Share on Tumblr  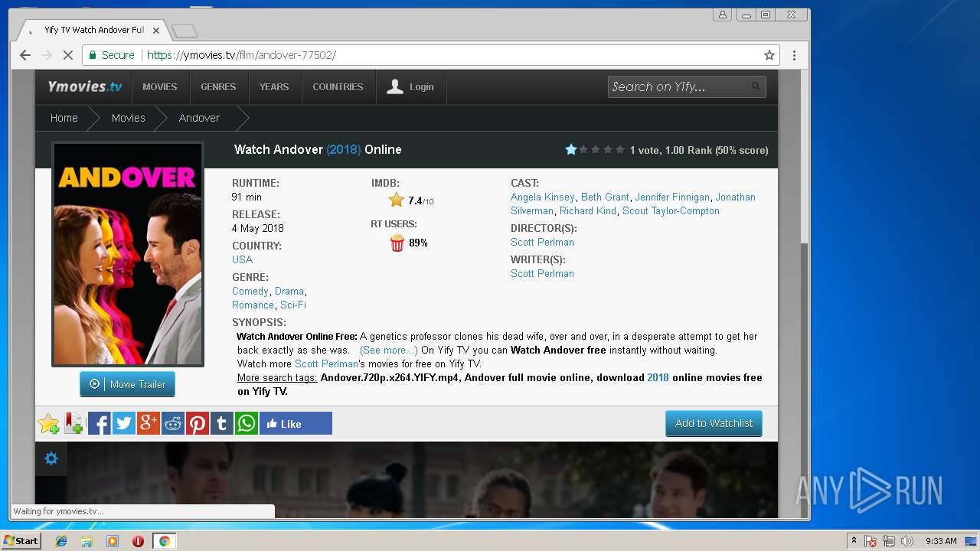pos(221,423)
